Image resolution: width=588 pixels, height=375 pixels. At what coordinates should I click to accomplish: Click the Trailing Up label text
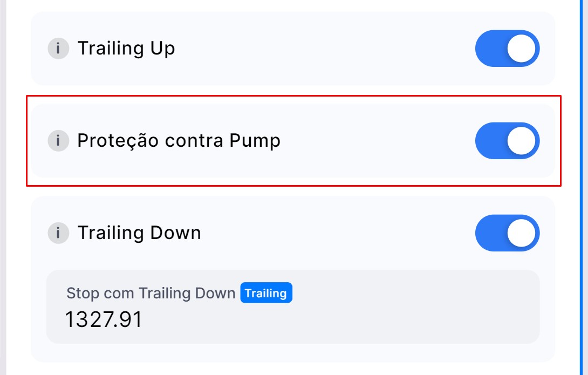[126, 49]
